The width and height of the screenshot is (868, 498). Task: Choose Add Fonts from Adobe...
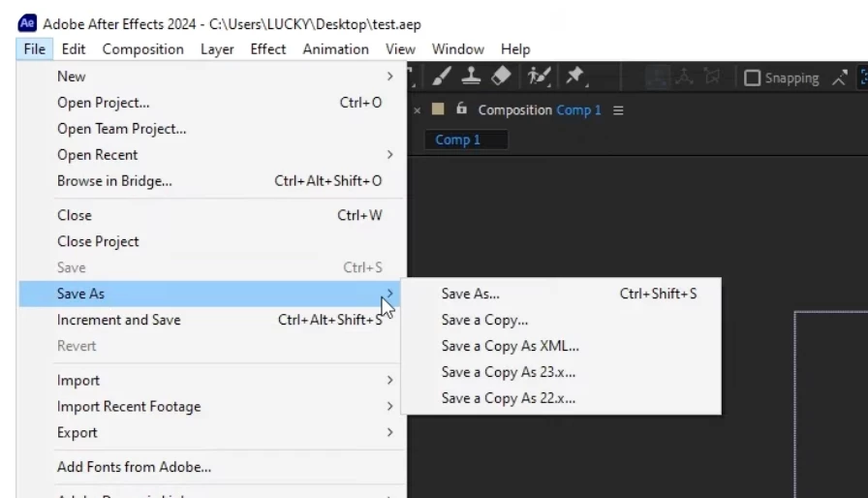coord(211,467)
